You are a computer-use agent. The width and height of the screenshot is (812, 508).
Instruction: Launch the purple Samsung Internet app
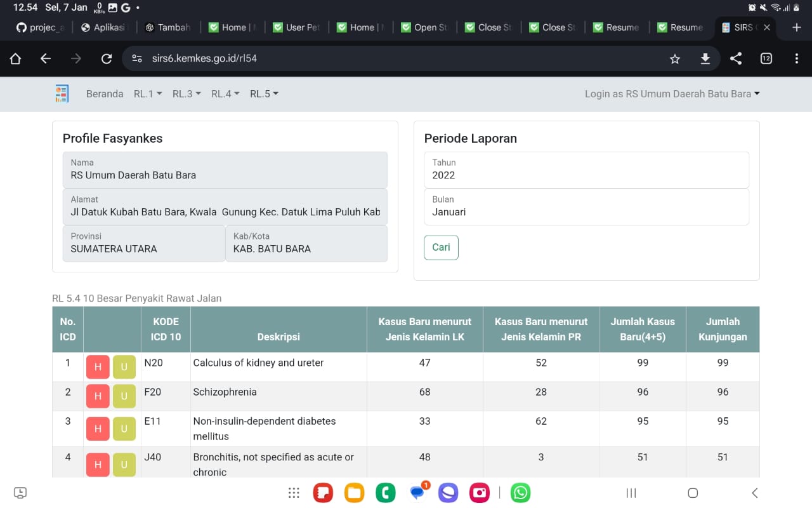tap(449, 493)
